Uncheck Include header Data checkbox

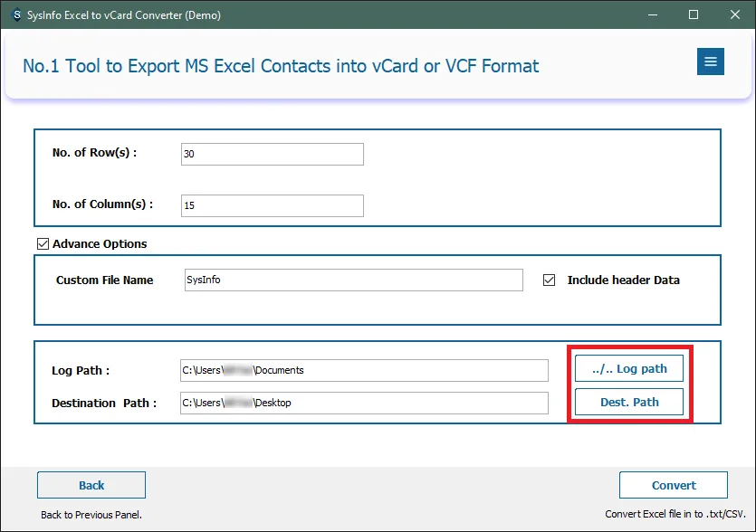pyautogui.click(x=549, y=280)
